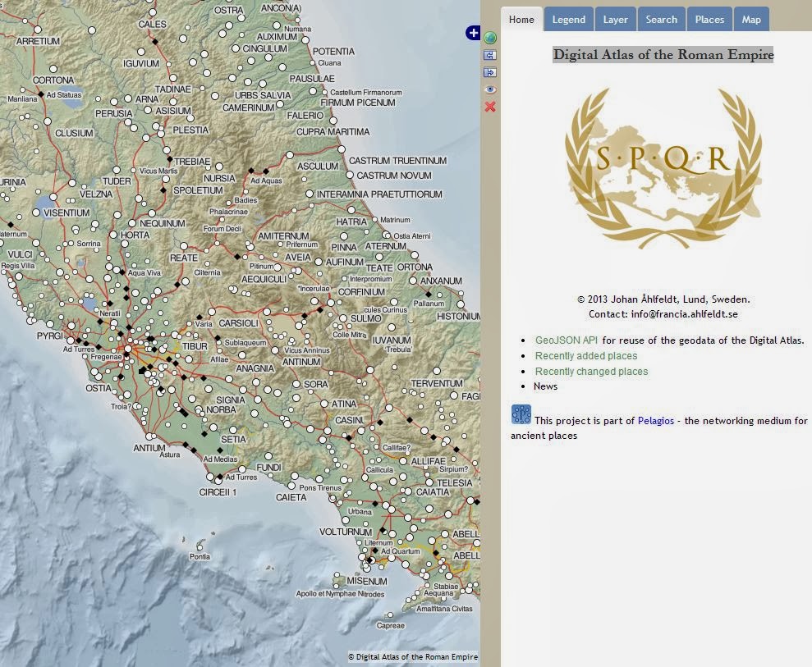This screenshot has height=667, width=812.
Task: Click the SPQR laurel wreath logo
Action: pos(663,168)
